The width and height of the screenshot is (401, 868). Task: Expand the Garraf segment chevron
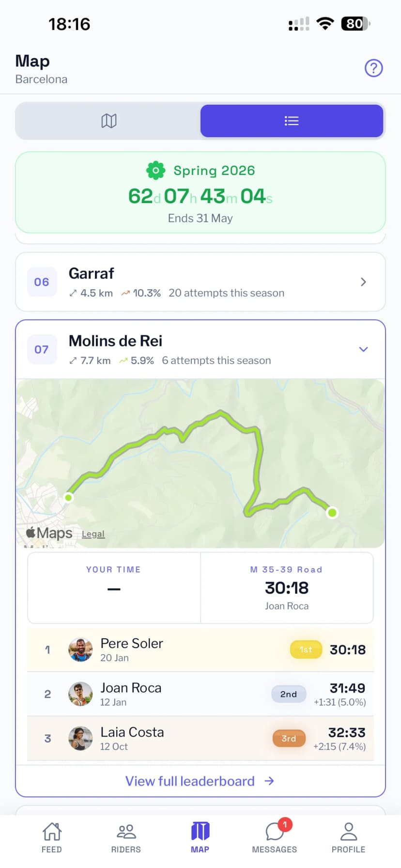click(x=363, y=282)
